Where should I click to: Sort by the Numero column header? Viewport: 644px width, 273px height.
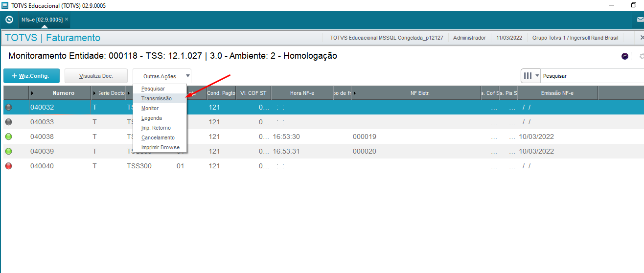64,93
